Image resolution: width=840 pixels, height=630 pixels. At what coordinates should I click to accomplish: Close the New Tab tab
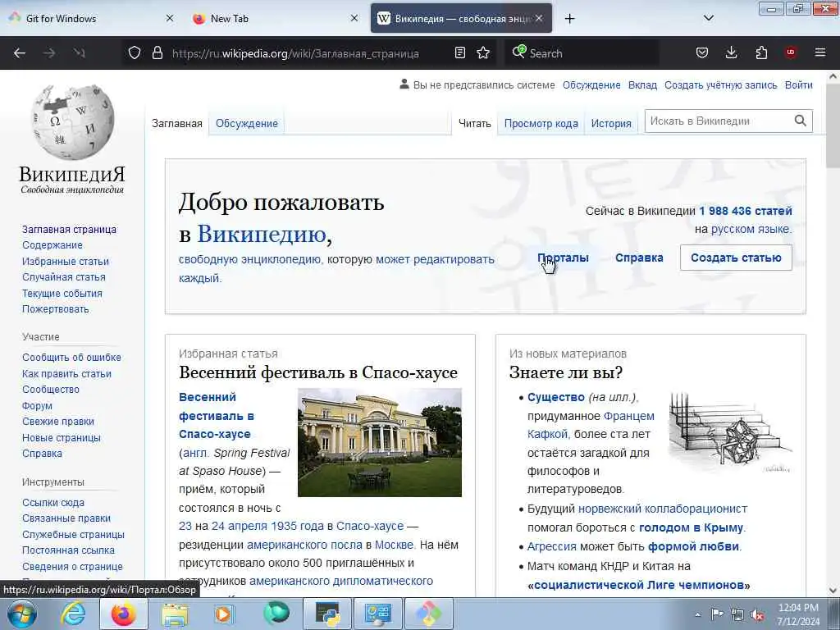354,18
